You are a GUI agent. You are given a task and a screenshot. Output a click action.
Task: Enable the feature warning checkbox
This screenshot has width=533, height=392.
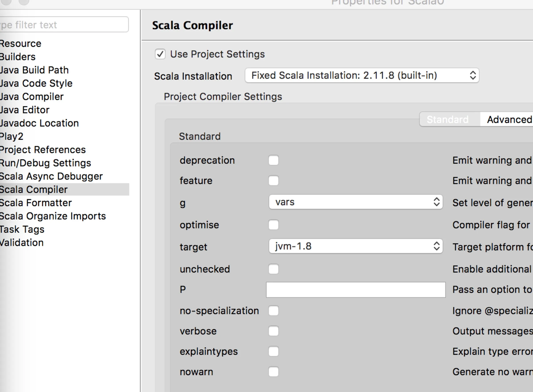point(273,181)
